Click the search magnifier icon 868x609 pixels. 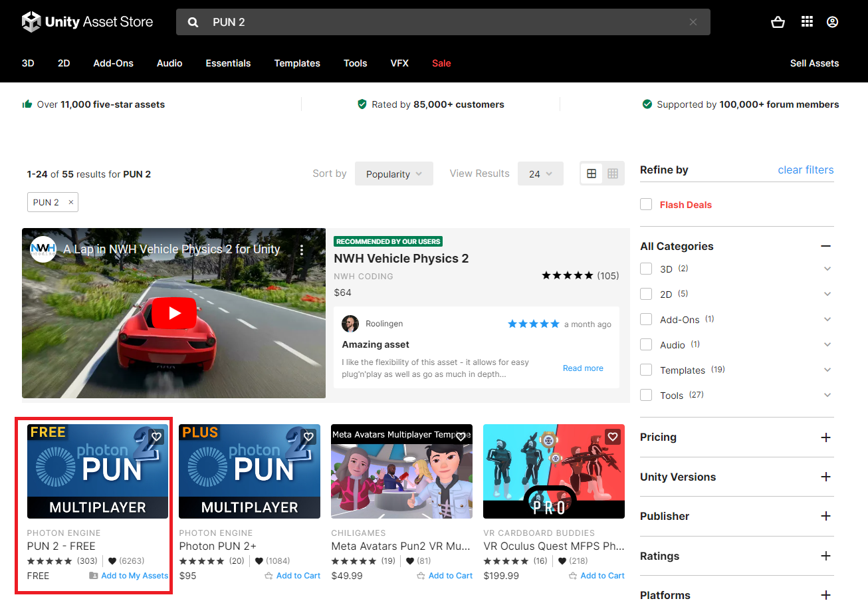point(193,22)
